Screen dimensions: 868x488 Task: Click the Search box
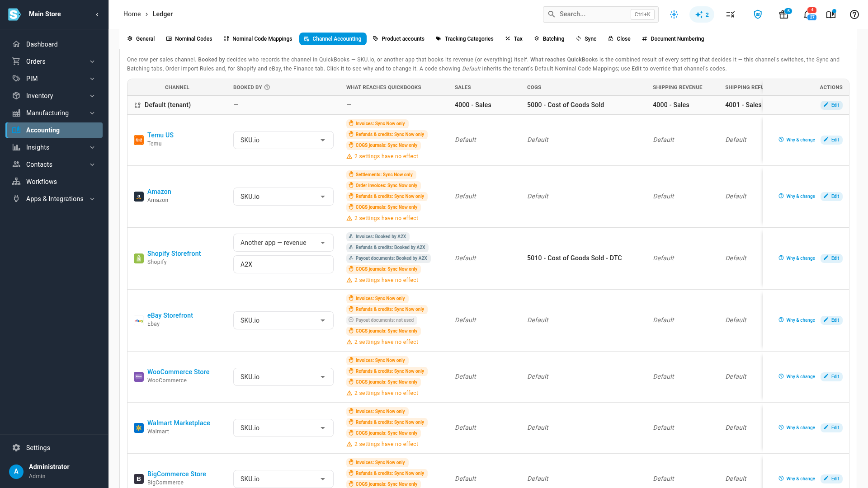(x=600, y=14)
